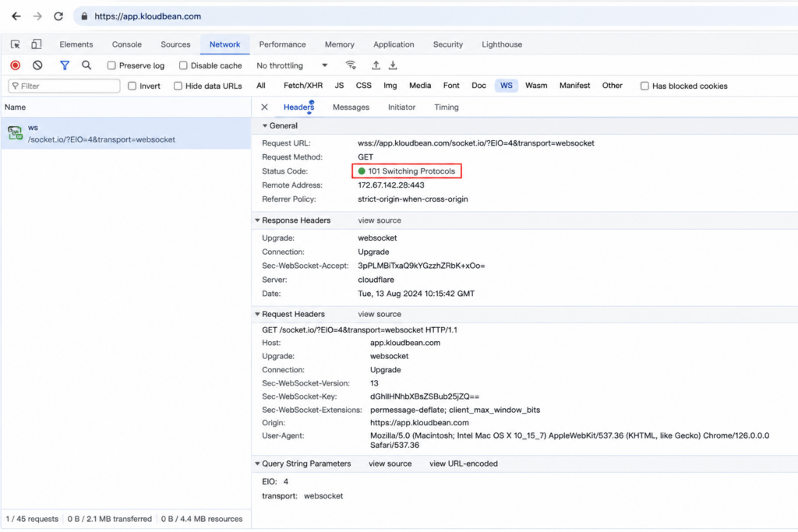Switch to the Headers sub-tab
This screenshot has height=532, width=798.
pyautogui.click(x=298, y=107)
